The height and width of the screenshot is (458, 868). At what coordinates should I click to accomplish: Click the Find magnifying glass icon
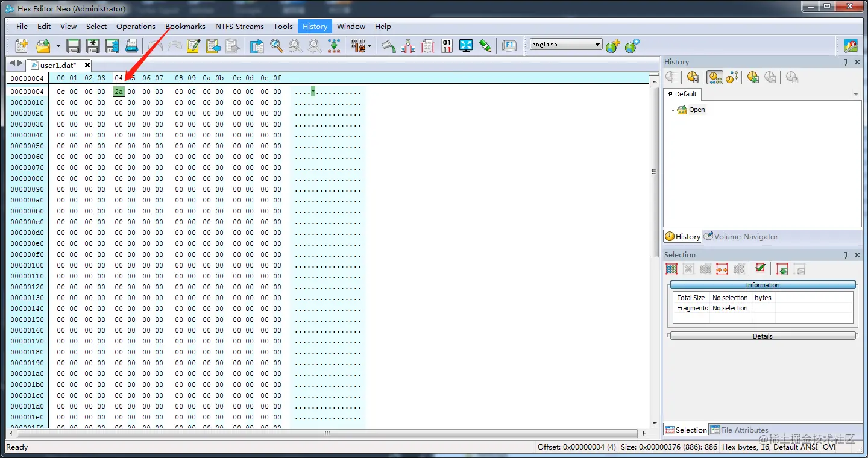(277, 46)
